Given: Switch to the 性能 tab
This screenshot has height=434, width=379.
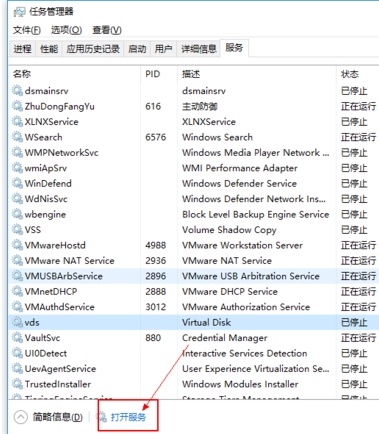Looking at the screenshot, I should [x=49, y=49].
